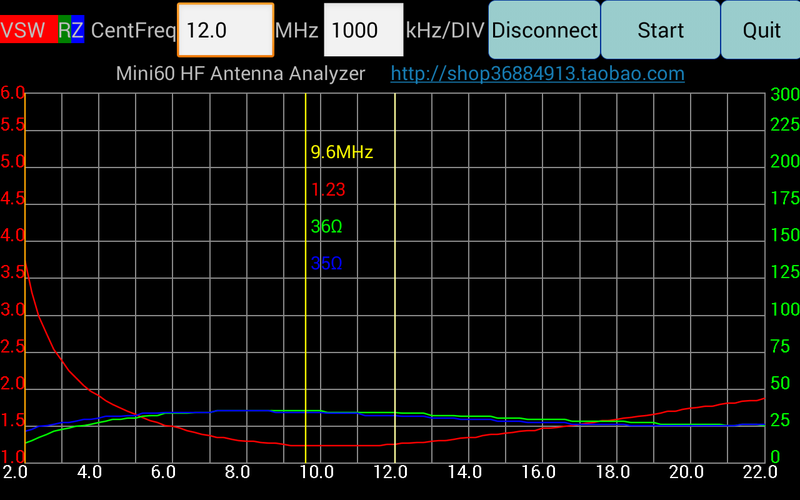This screenshot has height=500, width=800.
Task: Toggle the green R legend label
Action: click(x=64, y=30)
